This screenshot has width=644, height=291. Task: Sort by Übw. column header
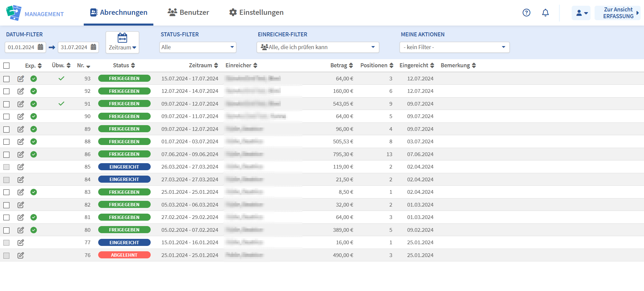[61, 65]
